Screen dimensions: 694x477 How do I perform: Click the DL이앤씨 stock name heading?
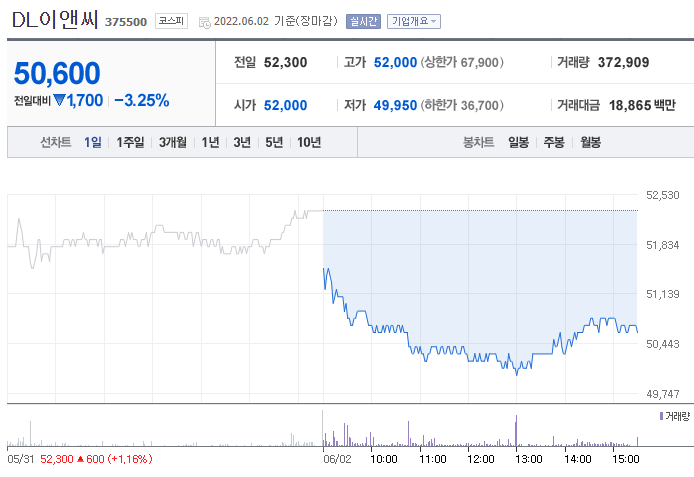click(x=55, y=20)
